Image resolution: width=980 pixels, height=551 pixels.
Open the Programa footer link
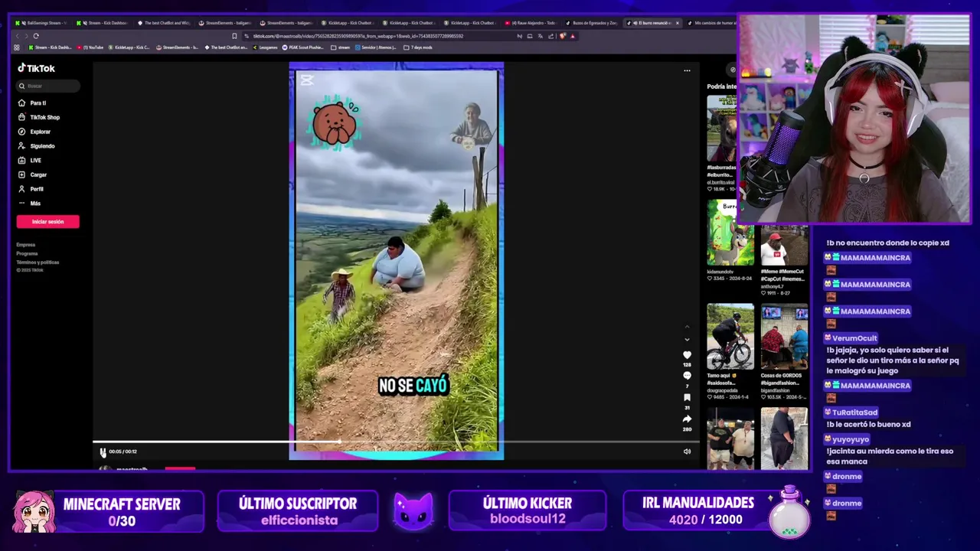pyautogui.click(x=27, y=253)
